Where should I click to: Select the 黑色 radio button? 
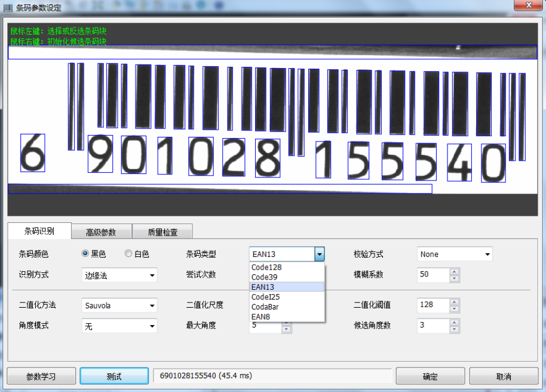pos(85,254)
